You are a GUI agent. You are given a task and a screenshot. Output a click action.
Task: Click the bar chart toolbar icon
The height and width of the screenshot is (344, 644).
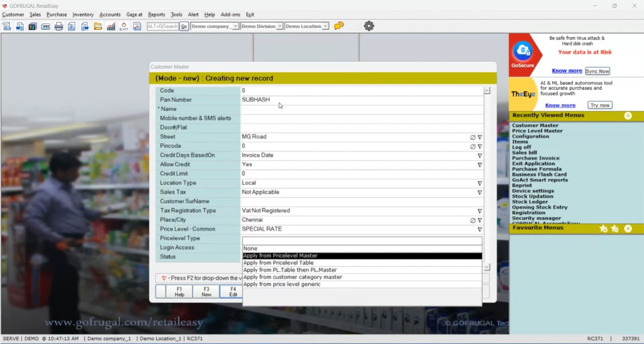pyautogui.click(x=111, y=27)
